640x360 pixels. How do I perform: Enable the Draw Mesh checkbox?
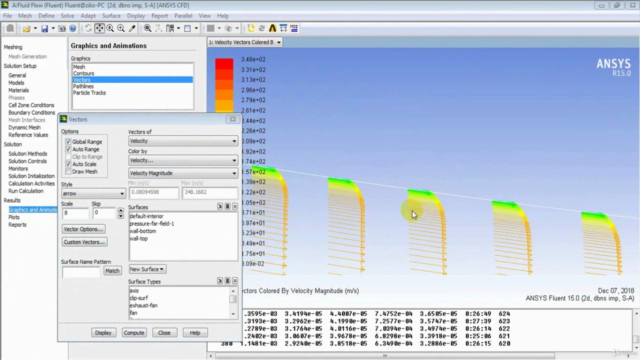coord(68,171)
